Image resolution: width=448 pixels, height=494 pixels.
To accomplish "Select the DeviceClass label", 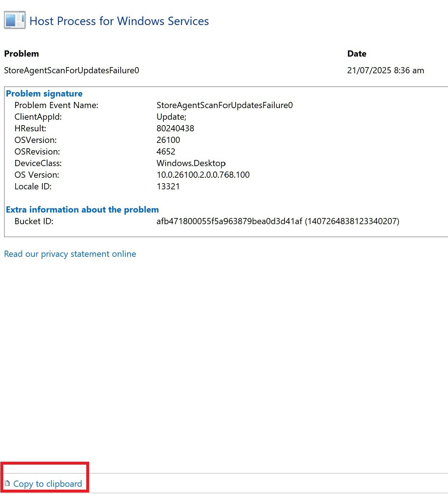I will click(38, 163).
